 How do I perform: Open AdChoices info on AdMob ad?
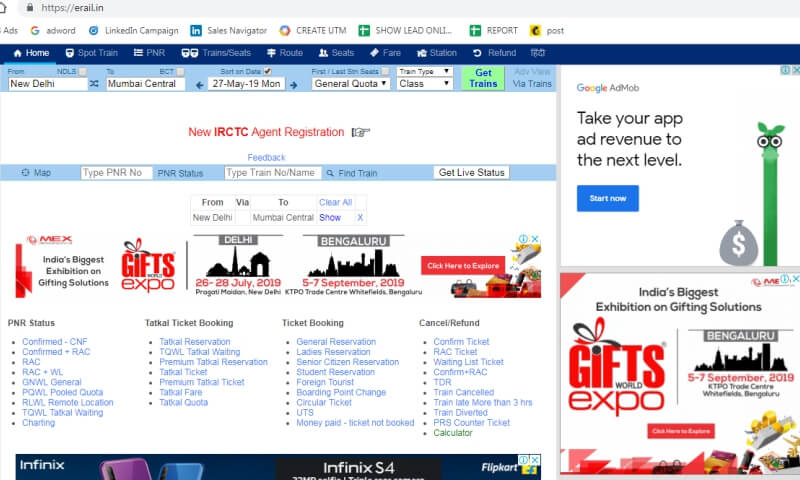[x=786, y=70]
